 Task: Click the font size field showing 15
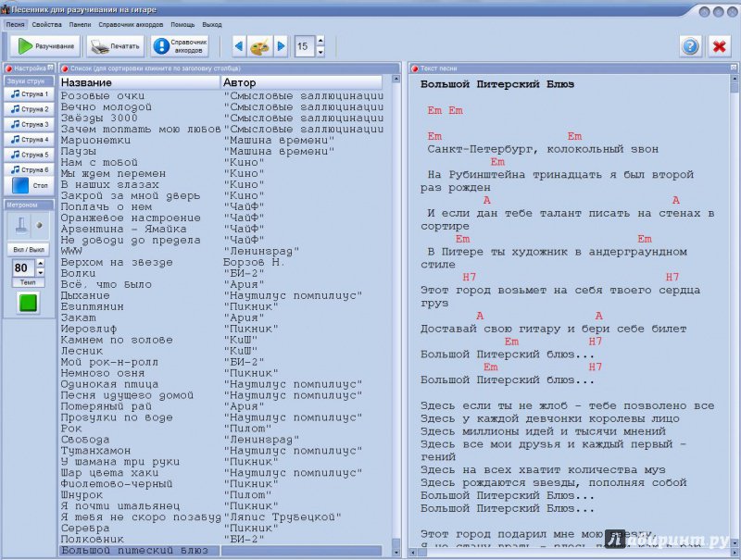click(x=305, y=46)
